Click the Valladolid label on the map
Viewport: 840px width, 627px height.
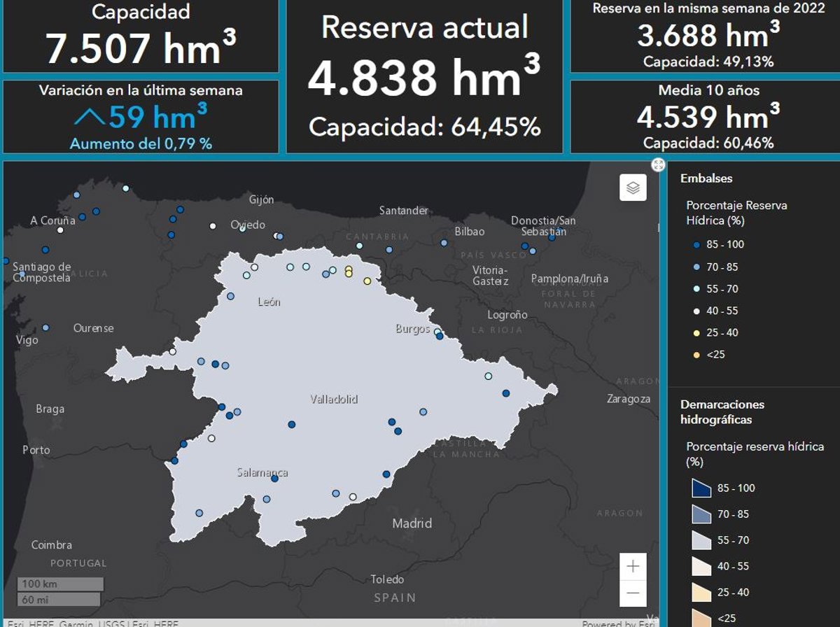pyautogui.click(x=334, y=400)
